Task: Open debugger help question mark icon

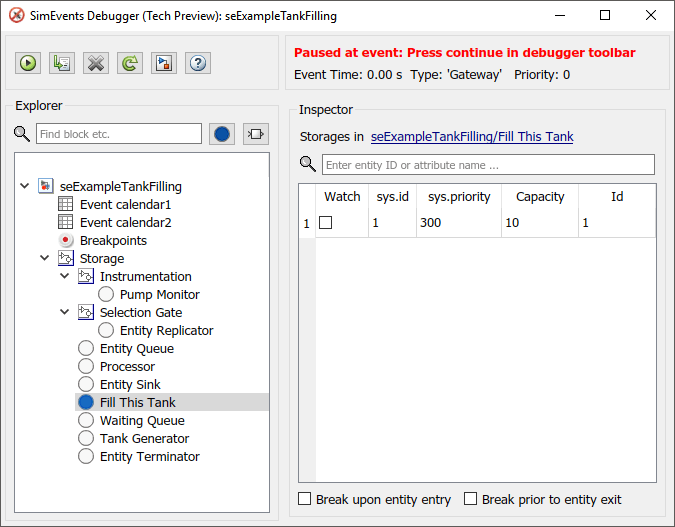Action: coord(198,63)
